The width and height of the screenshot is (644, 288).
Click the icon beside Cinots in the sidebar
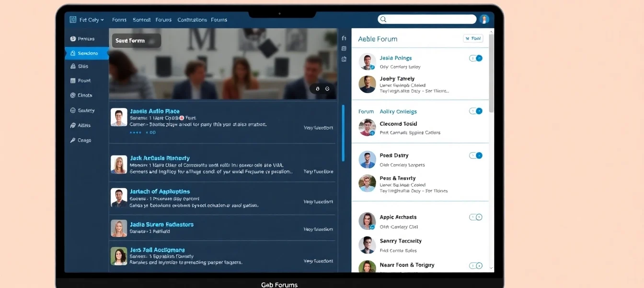(73, 95)
